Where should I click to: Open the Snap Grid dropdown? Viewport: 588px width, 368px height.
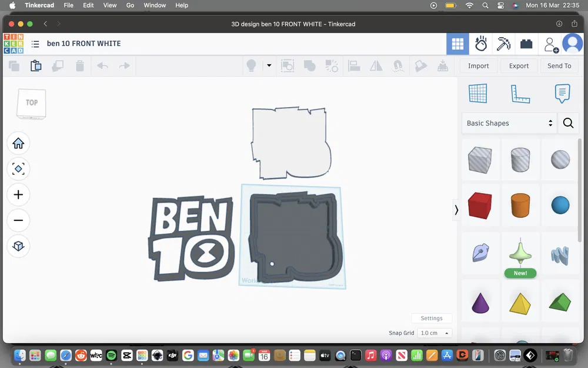(x=435, y=333)
